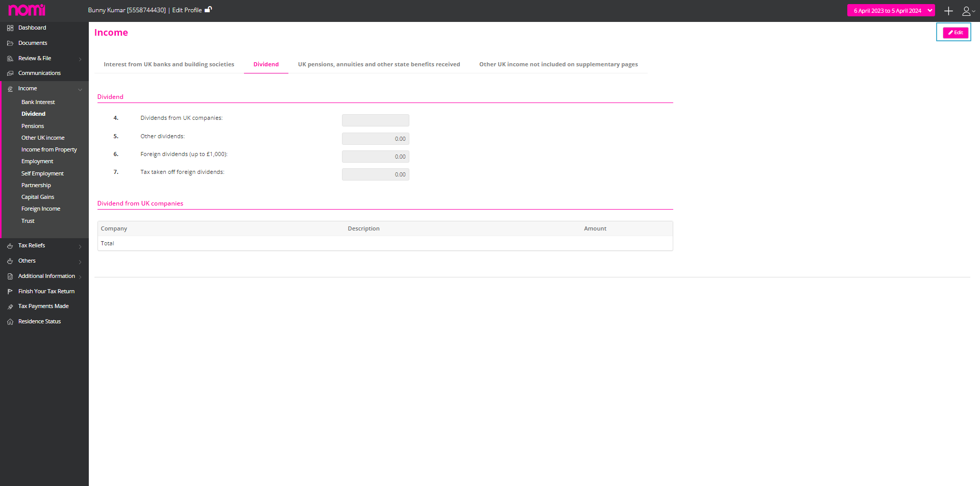Select Other UK income in sidebar
The image size is (980, 486).
pyautogui.click(x=43, y=138)
